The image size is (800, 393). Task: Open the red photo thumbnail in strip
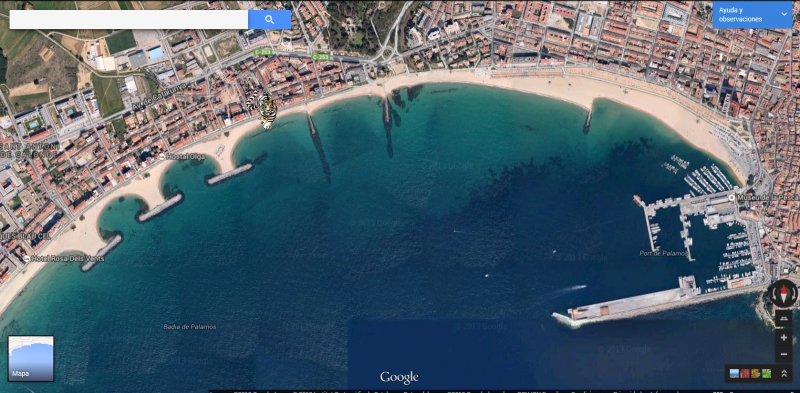click(x=745, y=374)
